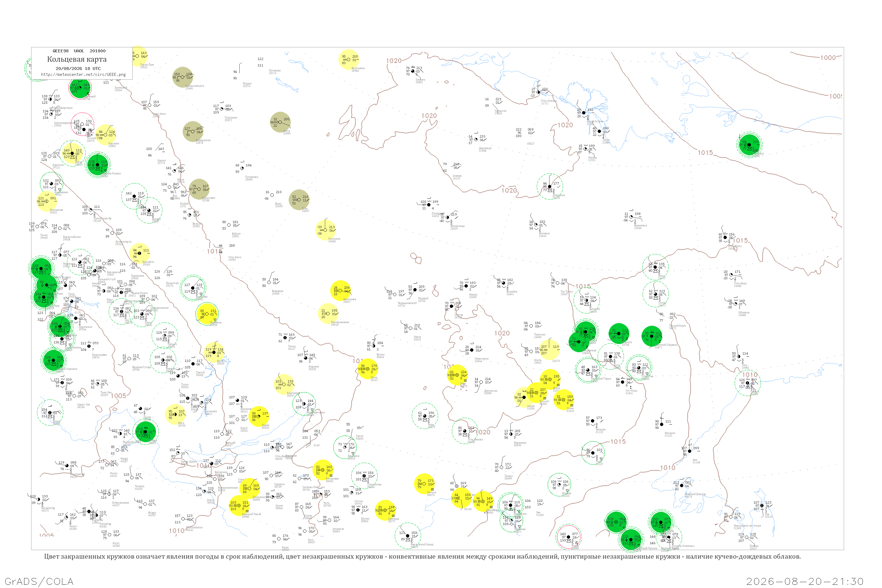The image size is (882, 588).
Task: Select the 'Тында' station label
Action: pyautogui.click(x=509, y=476)
